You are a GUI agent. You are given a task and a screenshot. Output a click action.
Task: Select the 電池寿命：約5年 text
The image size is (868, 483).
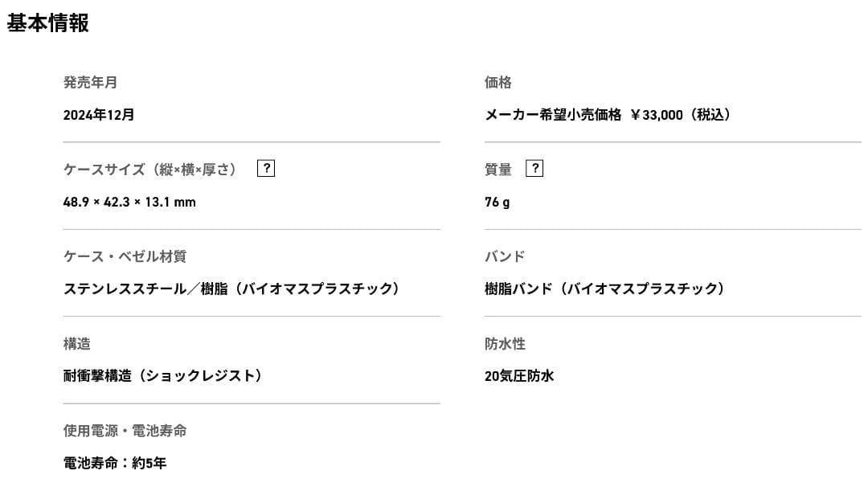click(x=115, y=463)
